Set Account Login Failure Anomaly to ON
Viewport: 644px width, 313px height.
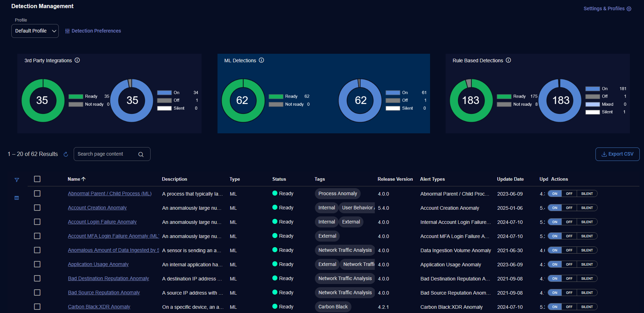(555, 222)
